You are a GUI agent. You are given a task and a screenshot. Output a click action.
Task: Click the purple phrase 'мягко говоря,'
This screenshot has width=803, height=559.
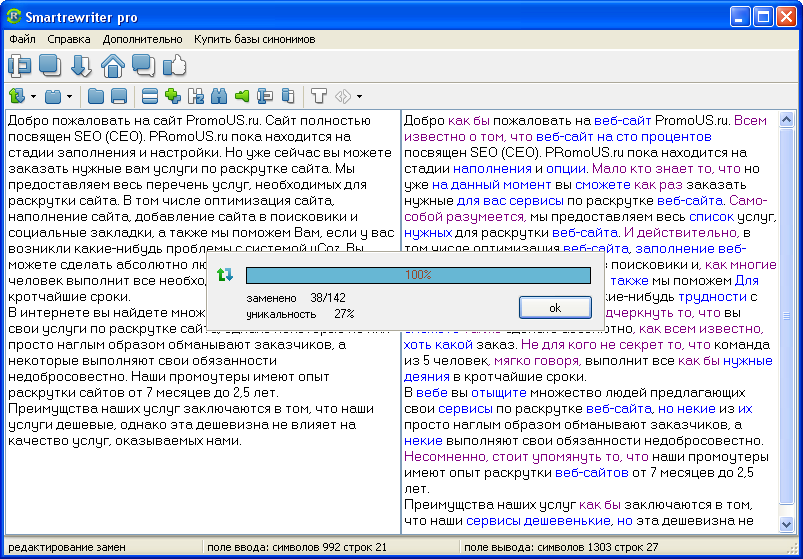(538, 360)
